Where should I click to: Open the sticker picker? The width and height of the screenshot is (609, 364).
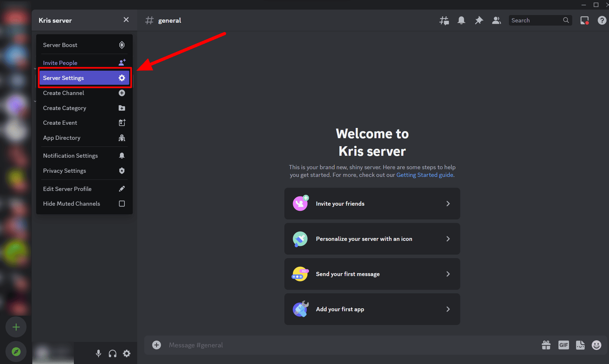tap(580, 345)
